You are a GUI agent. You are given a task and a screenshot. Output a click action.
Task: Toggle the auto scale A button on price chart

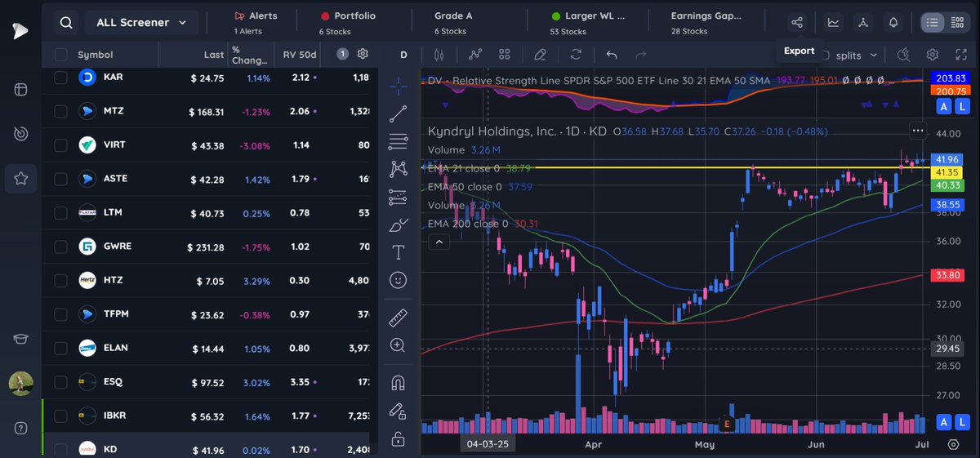pos(944,421)
